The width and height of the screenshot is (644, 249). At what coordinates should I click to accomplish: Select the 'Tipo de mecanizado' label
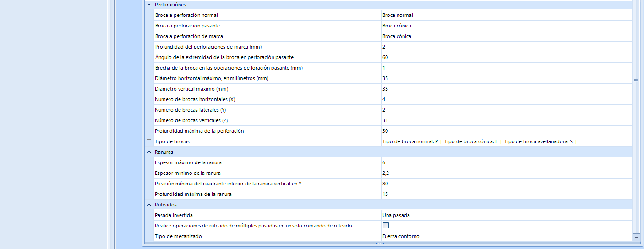(x=179, y=236)
